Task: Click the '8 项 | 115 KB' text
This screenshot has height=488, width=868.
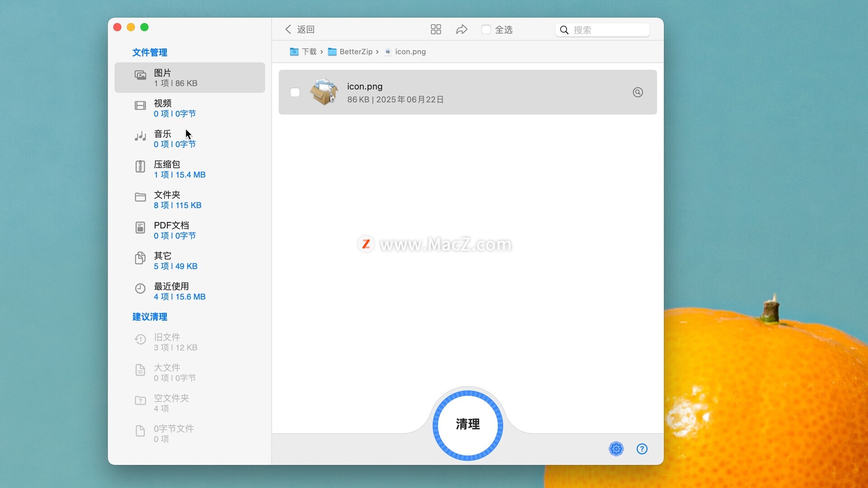Action: tap(178, 205)
